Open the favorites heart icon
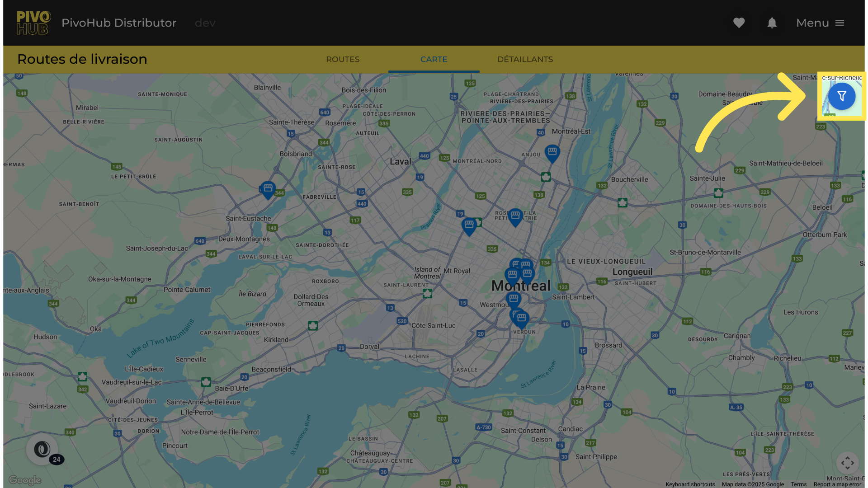This screenshot has width=868, height=488. tap(739, 23)
